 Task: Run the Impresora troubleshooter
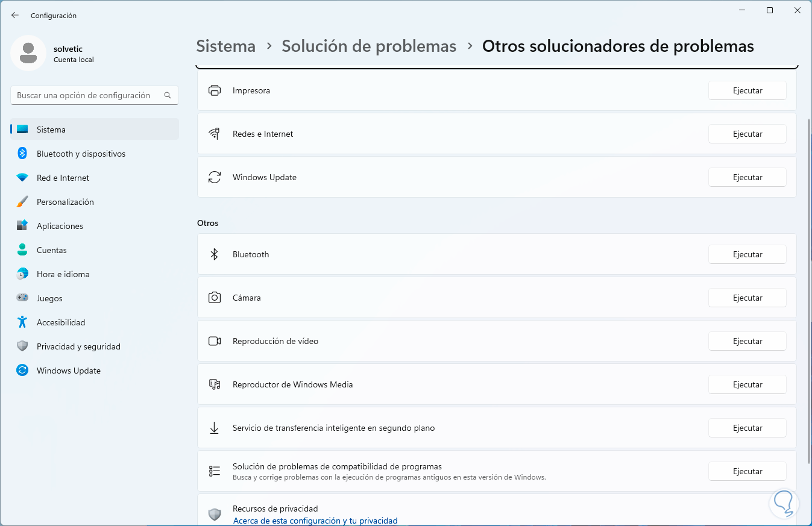pyautogui.click(x=747, y=90)
